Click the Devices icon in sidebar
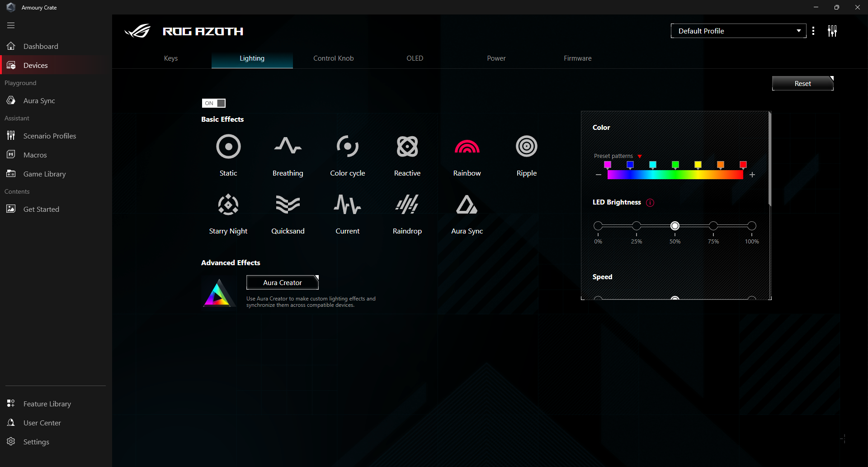This screenshot has height=467, width=868. pyautogui.click(x=11, y=65)
